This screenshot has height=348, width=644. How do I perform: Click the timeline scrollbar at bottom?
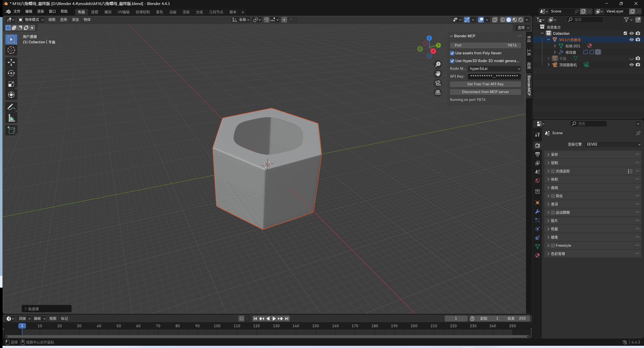click(267, 336)
